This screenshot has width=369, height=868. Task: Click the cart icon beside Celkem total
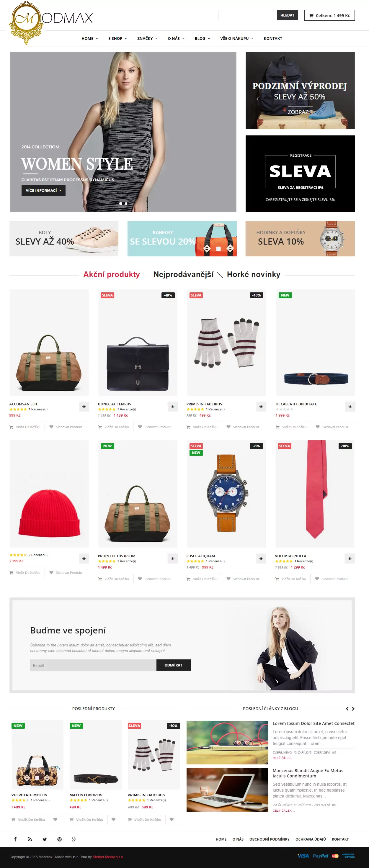tap(311, 16)
